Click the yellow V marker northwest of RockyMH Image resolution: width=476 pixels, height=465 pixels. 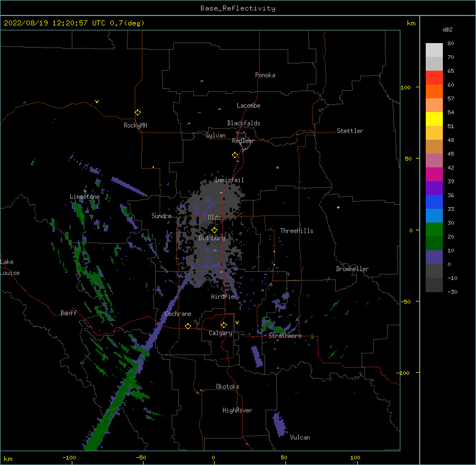(x=97, y=102)
